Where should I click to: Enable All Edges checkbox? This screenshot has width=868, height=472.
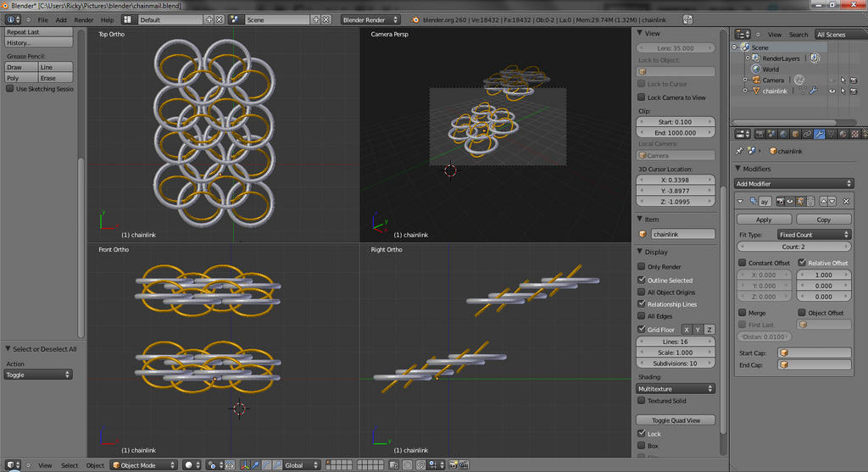click(x=642, y=316)
